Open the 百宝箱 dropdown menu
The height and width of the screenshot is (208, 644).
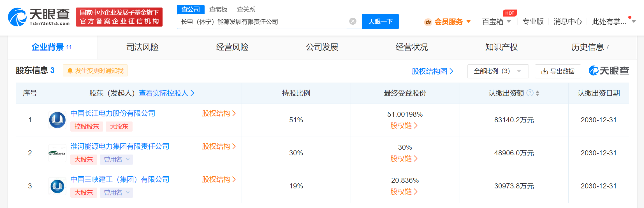pyautogui.click(x=496, y=22)
